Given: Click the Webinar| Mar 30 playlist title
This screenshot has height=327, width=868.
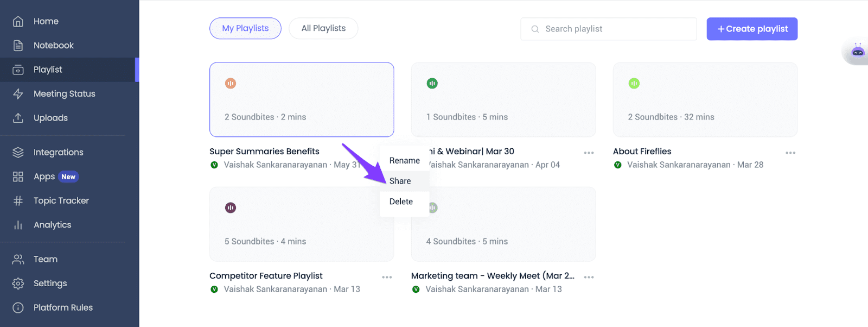Looking at the screenshot, I should 471,152.
